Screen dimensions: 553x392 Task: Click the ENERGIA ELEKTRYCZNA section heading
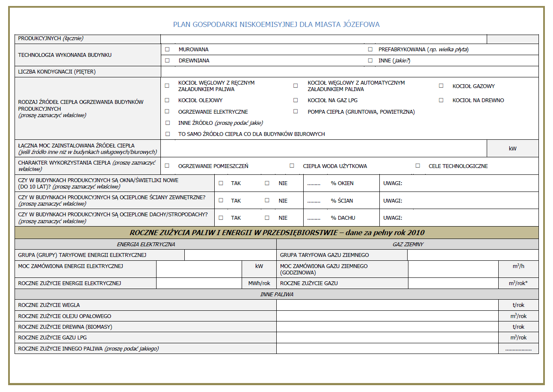tap(146, 245)
